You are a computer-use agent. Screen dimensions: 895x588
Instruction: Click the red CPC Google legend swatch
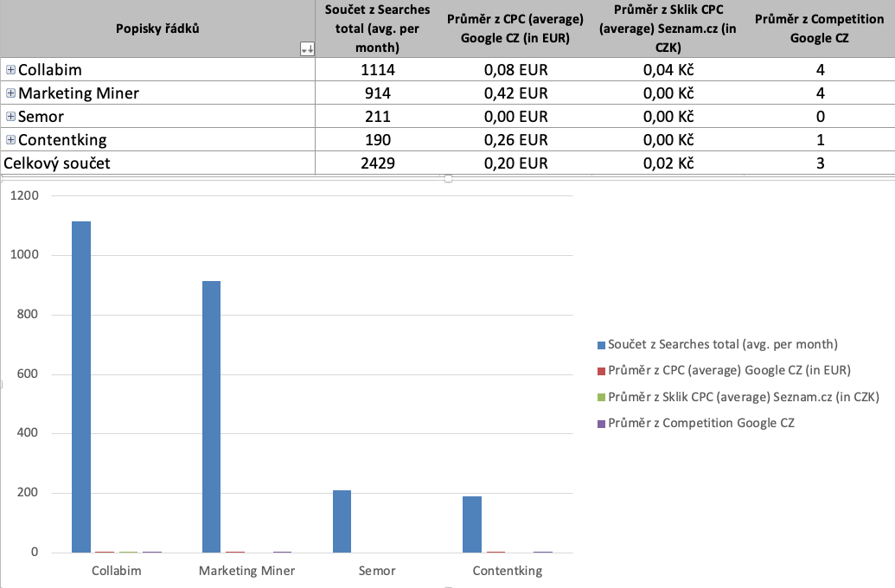click(x=601, y=371)
